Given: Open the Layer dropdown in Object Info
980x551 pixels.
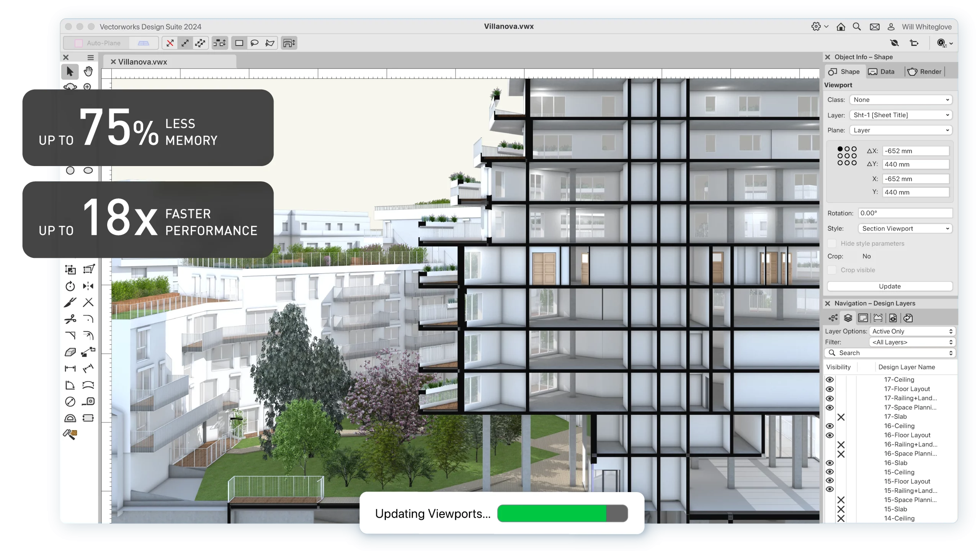Looking at the screenshot, I should (x=901, y=114).
